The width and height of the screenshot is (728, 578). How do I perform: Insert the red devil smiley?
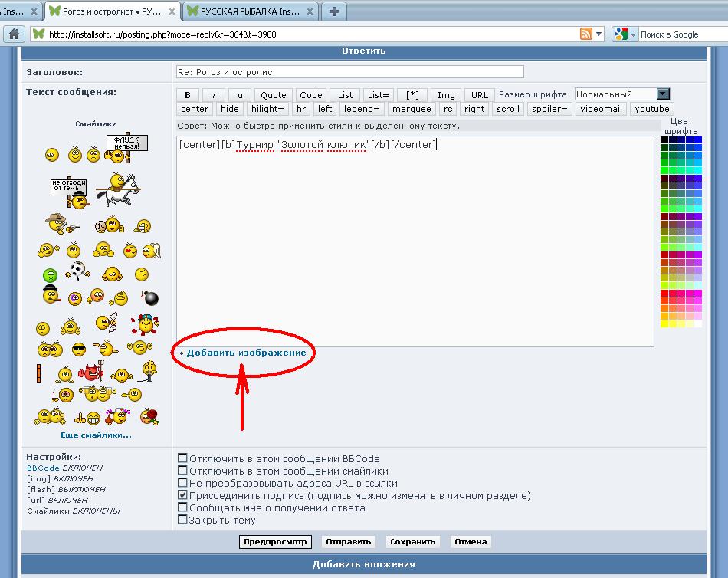click(91, 371)
